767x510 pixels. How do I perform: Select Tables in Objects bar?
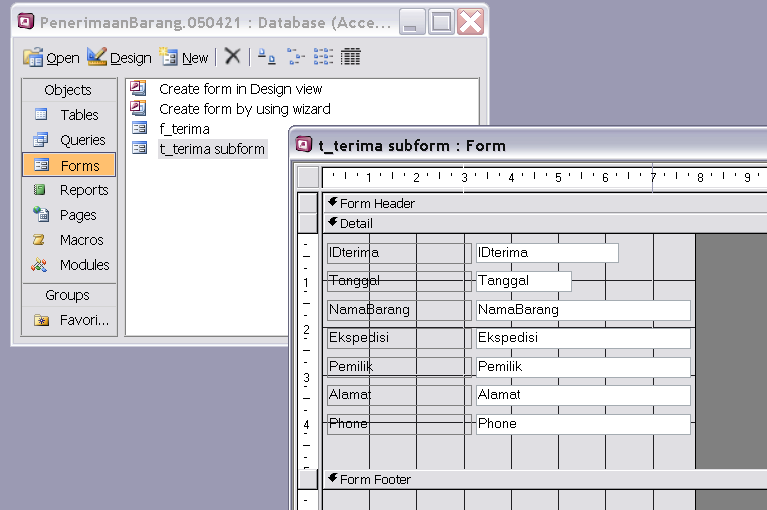coord(69,115)
